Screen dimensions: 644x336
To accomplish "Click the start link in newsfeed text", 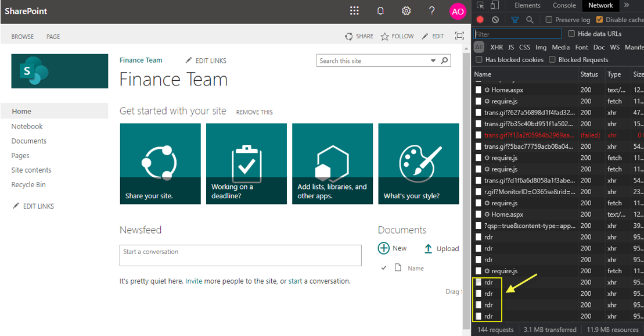I will [x=295, y=281].
